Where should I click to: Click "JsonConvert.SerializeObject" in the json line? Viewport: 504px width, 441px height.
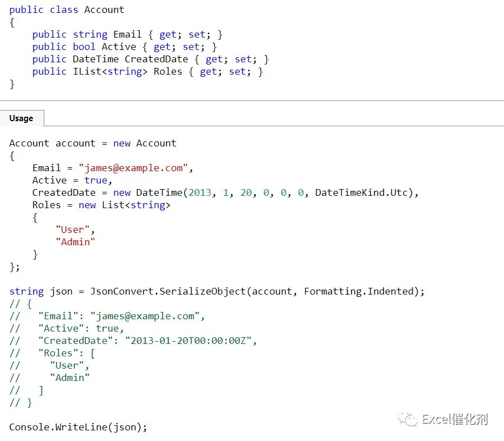pyautogui.click(x=168, y=291)
